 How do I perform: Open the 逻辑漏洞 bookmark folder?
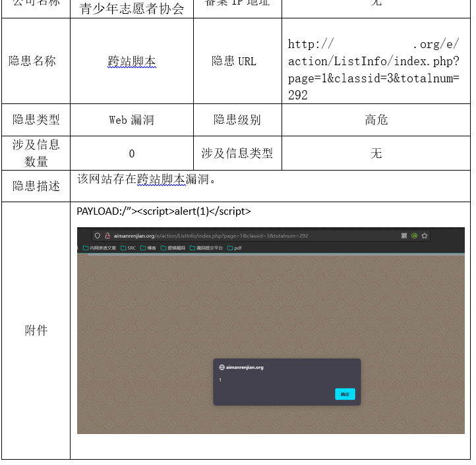[173, 248]
